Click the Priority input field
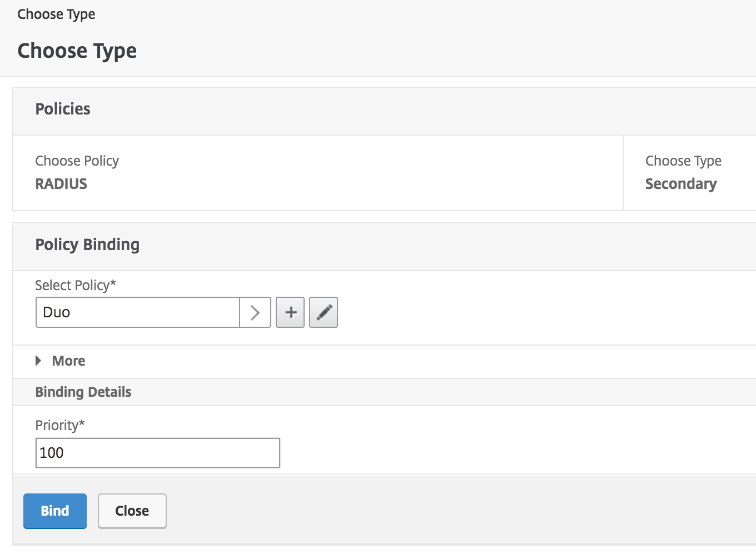This screenshot has height=559, width=756. point(157,453)
